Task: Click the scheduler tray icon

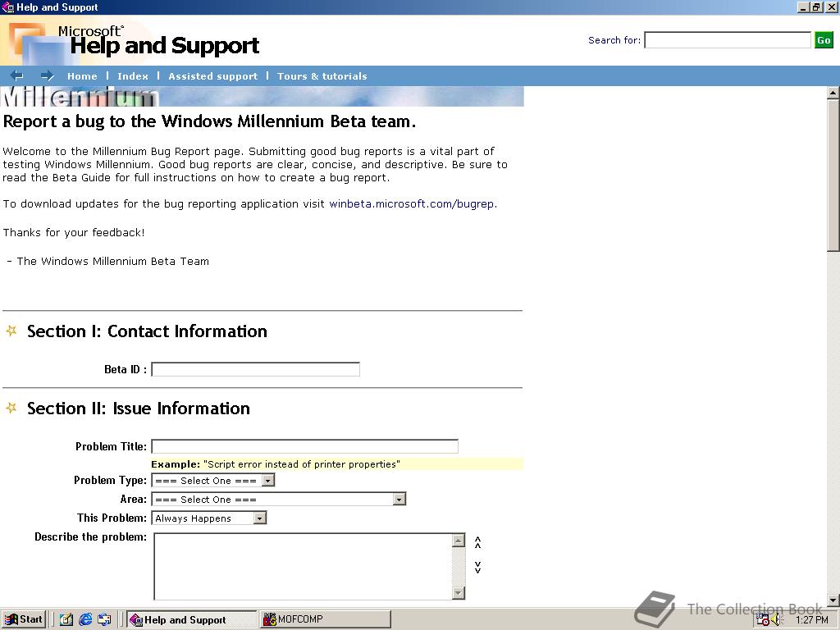Action: pyautogui.click(x=762, y=620)
